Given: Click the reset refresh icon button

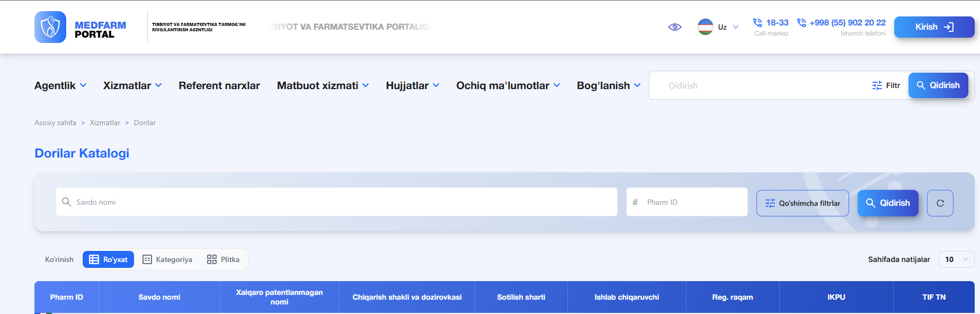Looking at the screenshot, I should [x=940, y=203].
